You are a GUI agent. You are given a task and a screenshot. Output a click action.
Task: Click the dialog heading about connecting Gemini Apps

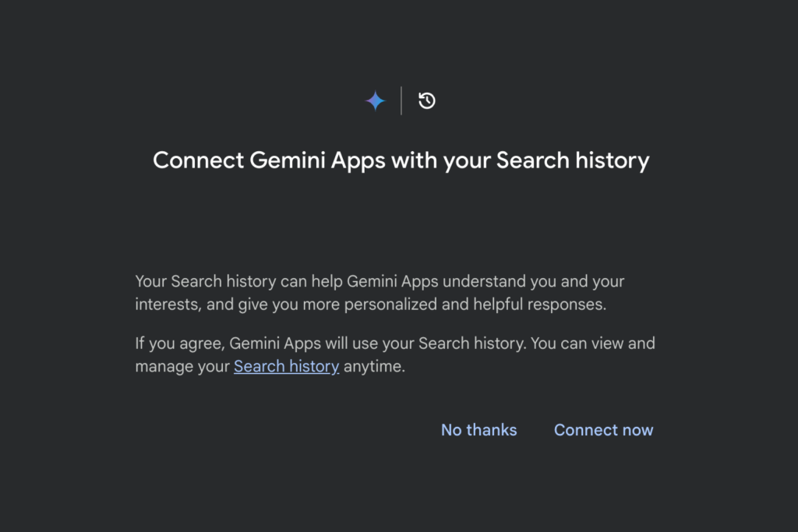pyautogui.click(x=401, y=160)
